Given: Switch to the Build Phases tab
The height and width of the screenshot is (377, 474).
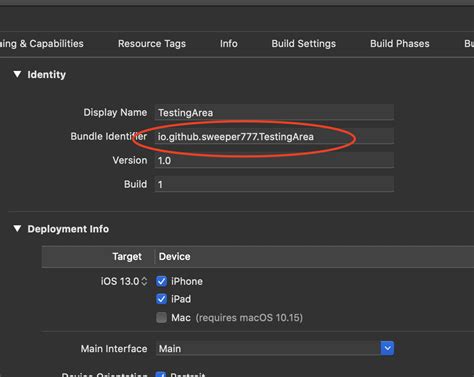Looking at the screenshot, I should (x=400, y=44).
